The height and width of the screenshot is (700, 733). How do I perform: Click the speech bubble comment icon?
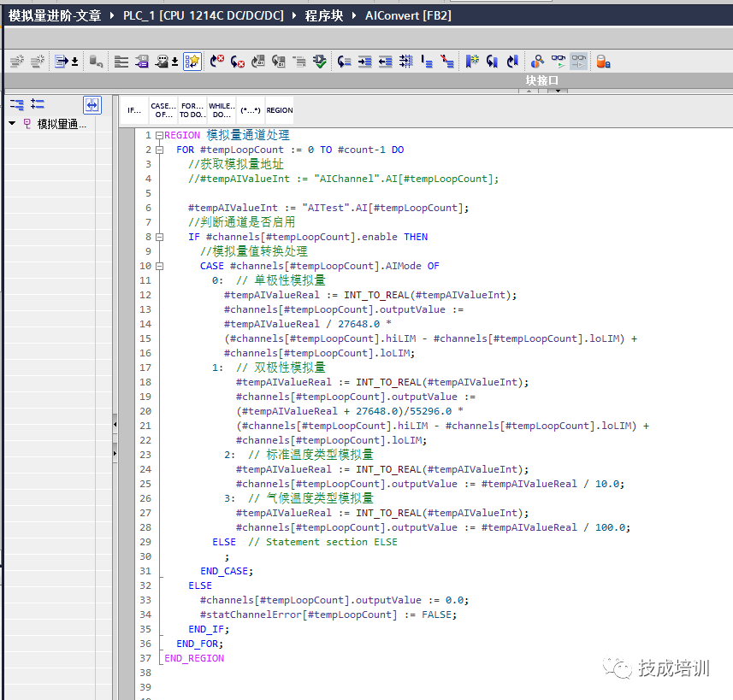(x=162, y=62)
